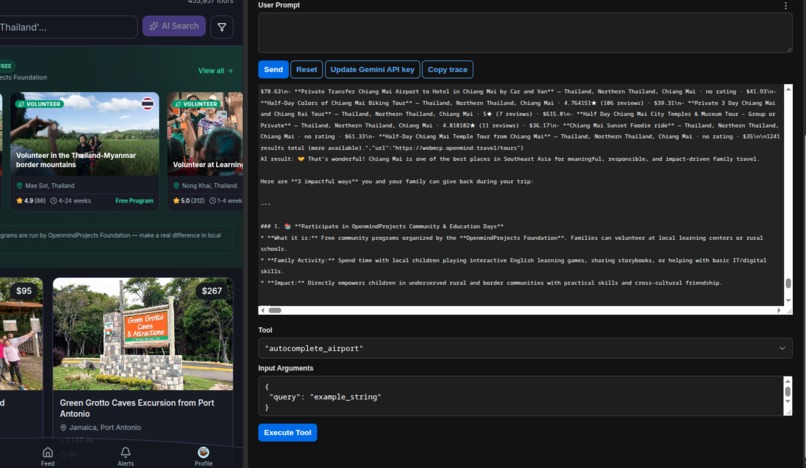
Task: Open the Tool dropdown showing autocomplete_airport
Action: click(x=525, y=348)
